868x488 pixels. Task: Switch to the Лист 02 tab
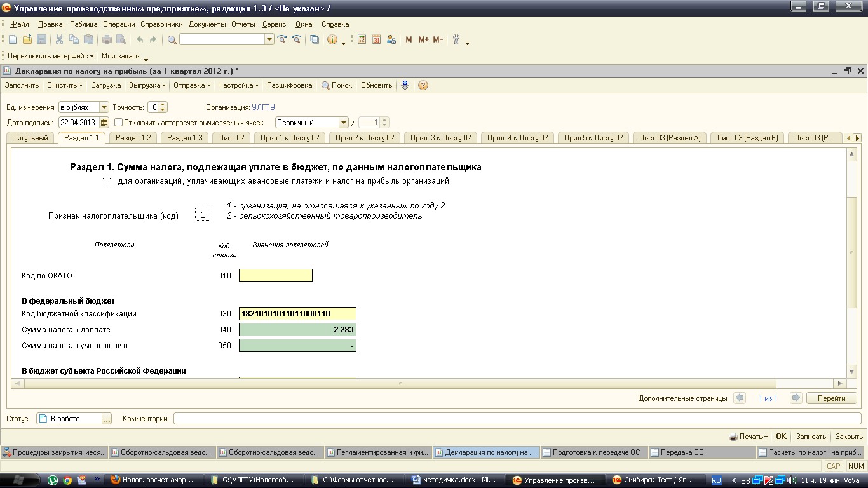[232, 138]
